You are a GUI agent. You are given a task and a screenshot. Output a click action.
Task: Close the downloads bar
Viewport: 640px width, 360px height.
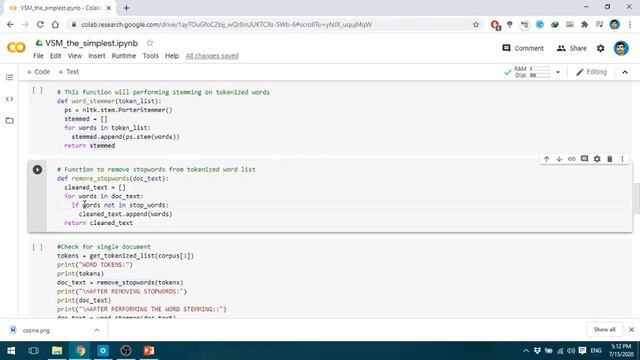click(631, 329)
